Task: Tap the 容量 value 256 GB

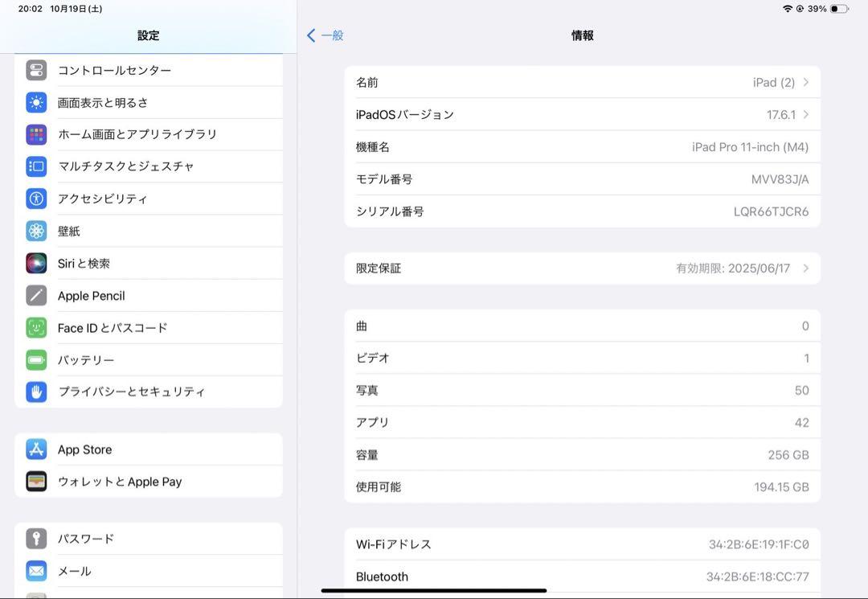Action: tap(788, 454)
